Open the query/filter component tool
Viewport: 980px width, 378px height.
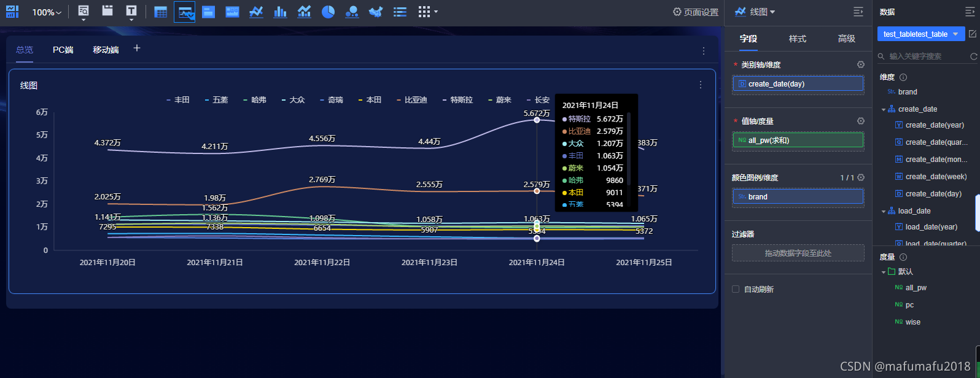pyautogui.click(x=84, y=11)
